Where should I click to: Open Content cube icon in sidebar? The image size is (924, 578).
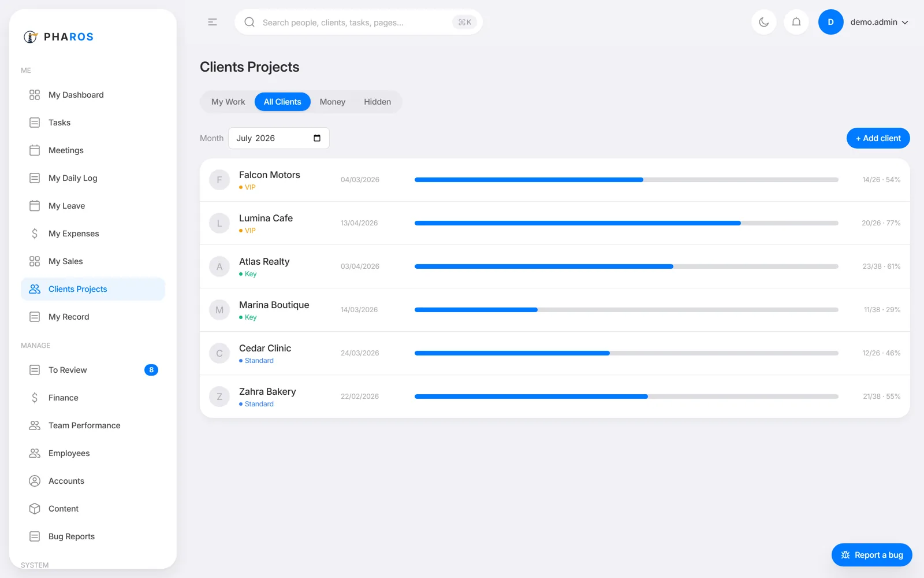pyautogui.click(x=35, y=509)
